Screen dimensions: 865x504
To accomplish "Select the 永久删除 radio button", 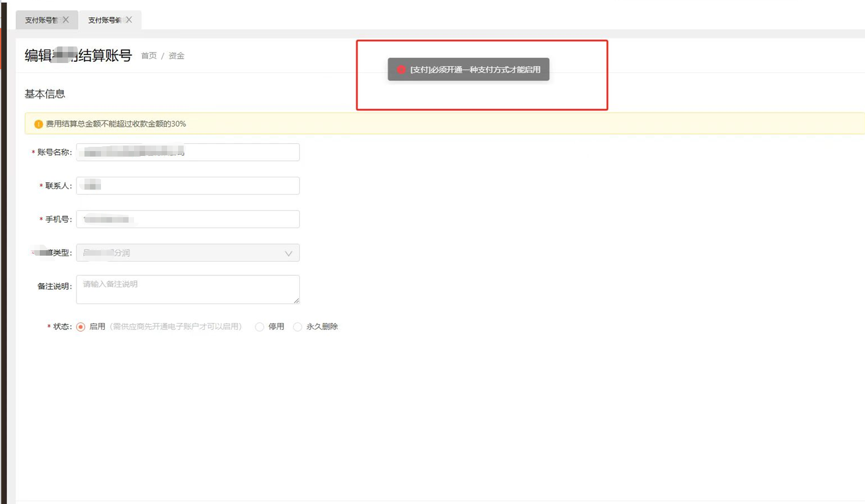I will click(x=298, y=327).
